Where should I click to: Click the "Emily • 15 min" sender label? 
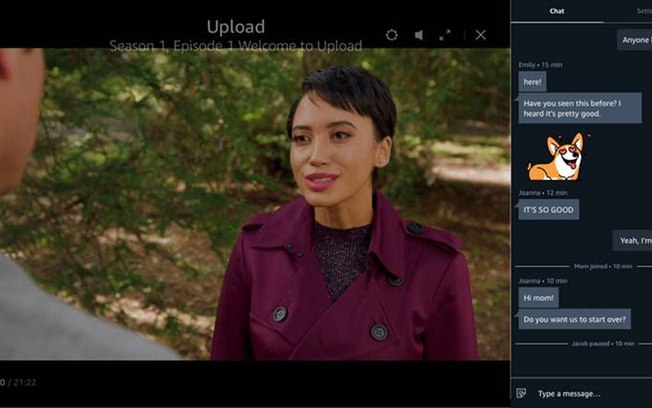coord(540,65)
